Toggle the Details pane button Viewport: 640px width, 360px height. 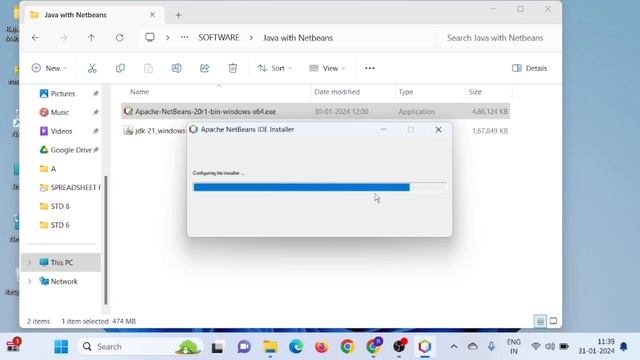pyautogui.click(x=529, y=68)
